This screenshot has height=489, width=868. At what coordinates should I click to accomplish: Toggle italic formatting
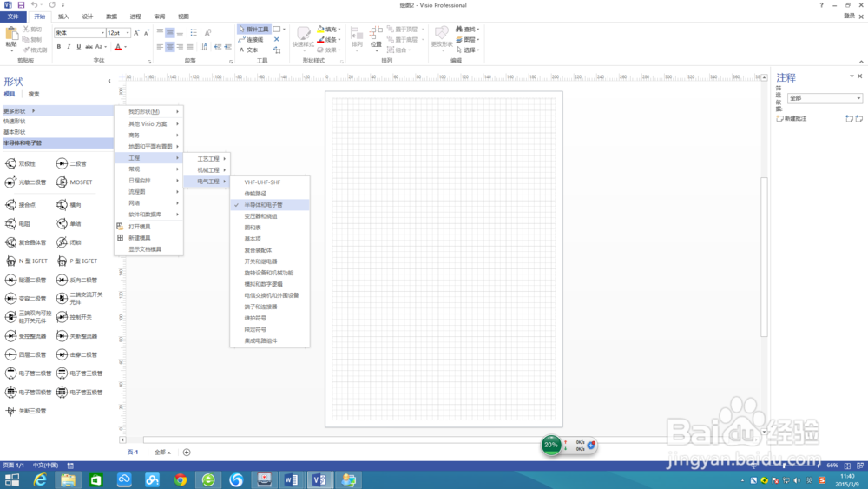pyautogui.click(x=69, y=47)
